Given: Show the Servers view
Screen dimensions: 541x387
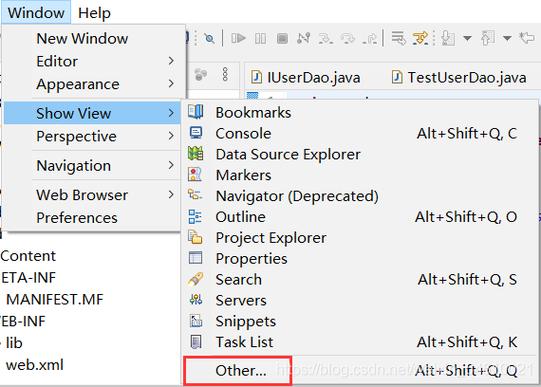Looking at the screenshot, I should 360,300.
